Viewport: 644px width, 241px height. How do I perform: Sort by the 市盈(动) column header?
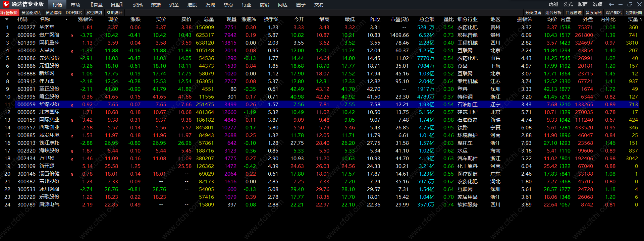click(399, 19)
